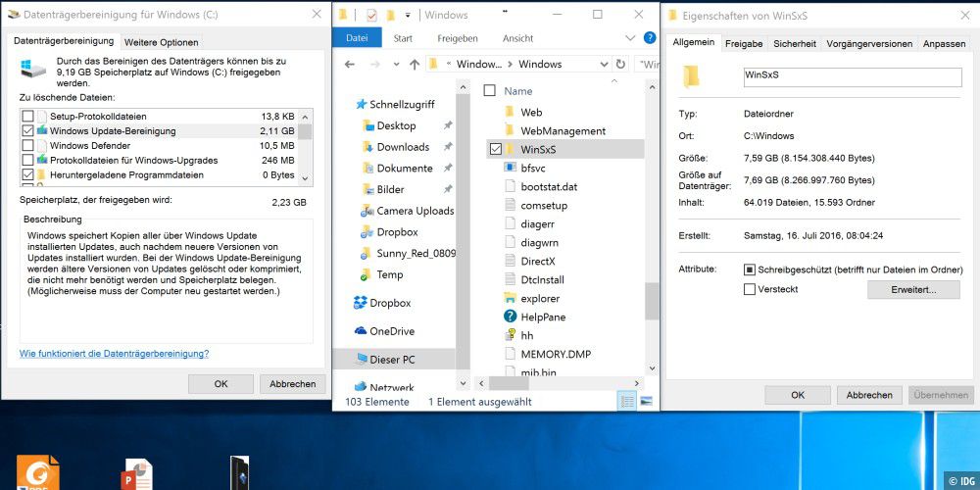Select the hh application icon
Viewport: 980px width, 490px height.
510,335
